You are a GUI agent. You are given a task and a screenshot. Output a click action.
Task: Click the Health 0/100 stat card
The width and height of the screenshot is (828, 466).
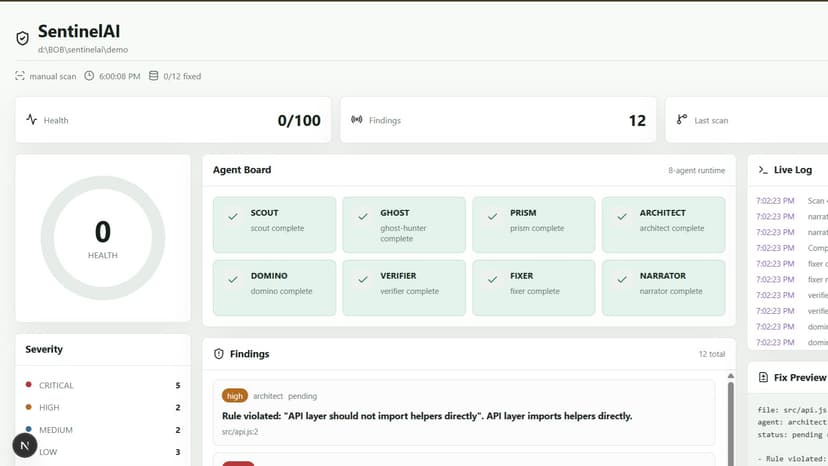point(173,120)
